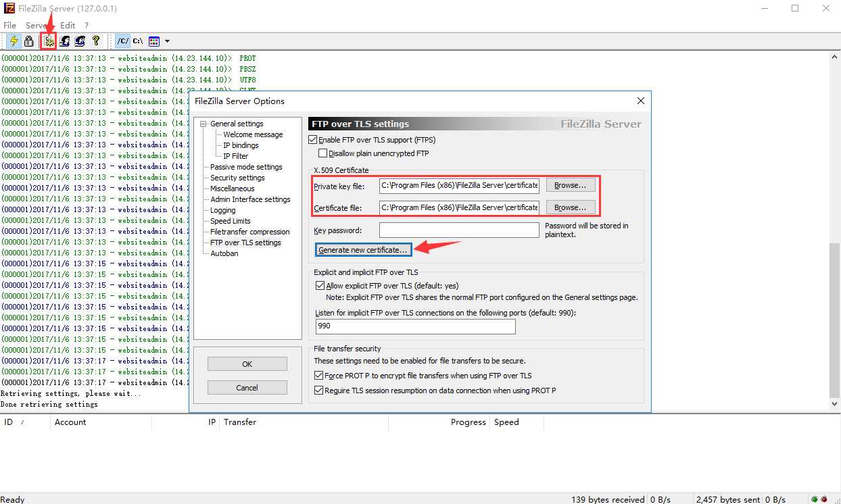Click the red status LED in status bar
The image size is (841, 504).
824,499
